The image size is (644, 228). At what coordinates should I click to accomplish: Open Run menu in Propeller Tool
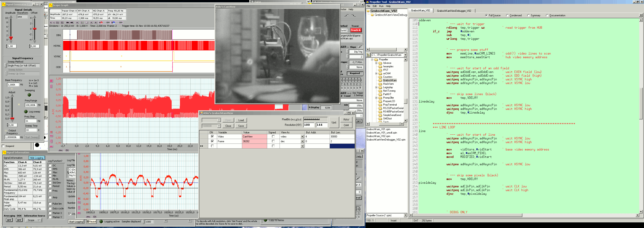pyautogui.click(x=381, y=6)
